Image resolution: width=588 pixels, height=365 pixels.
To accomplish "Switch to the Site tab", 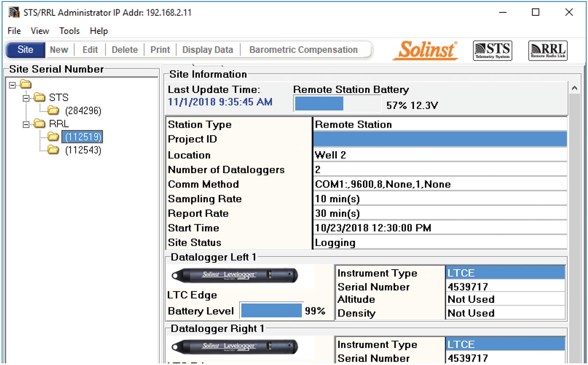I will [x=25, y=49].
